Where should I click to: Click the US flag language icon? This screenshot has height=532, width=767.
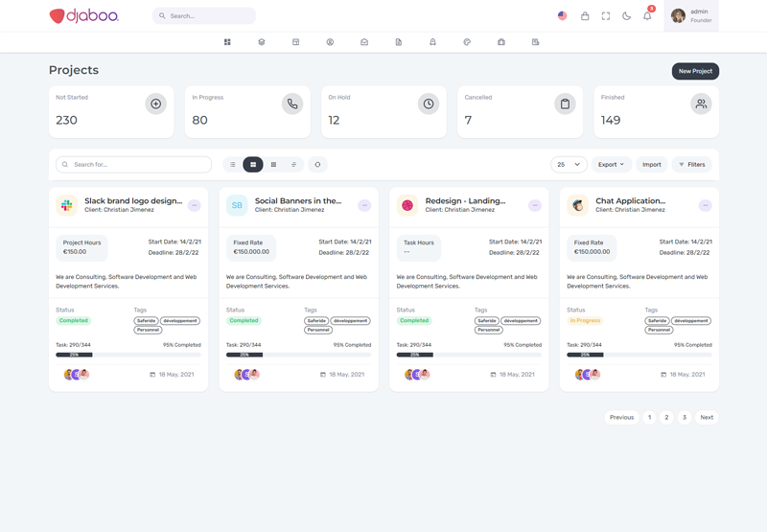[x=563, y=15]
